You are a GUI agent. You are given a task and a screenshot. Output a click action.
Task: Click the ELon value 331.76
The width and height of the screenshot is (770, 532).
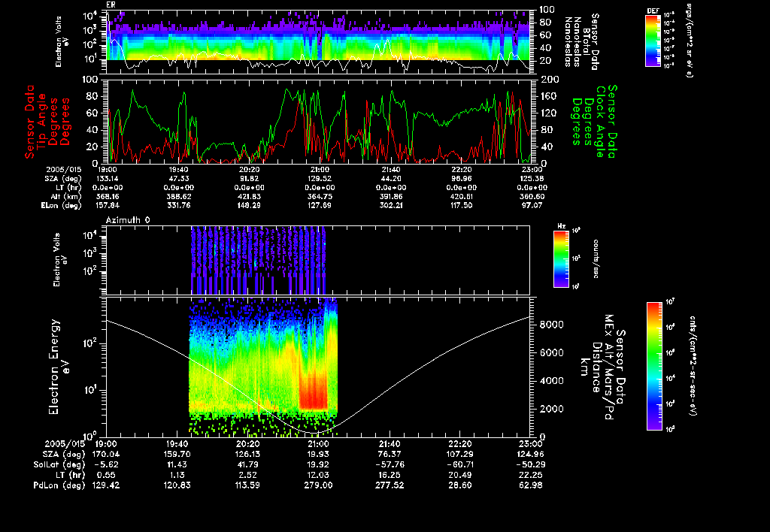[x=179, y=206]
